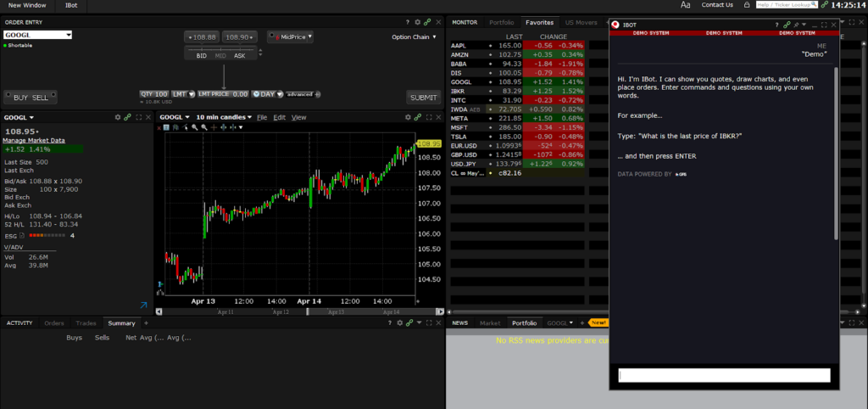
Task: Expand advanced order options plus toggle
Action: [317, 94]
